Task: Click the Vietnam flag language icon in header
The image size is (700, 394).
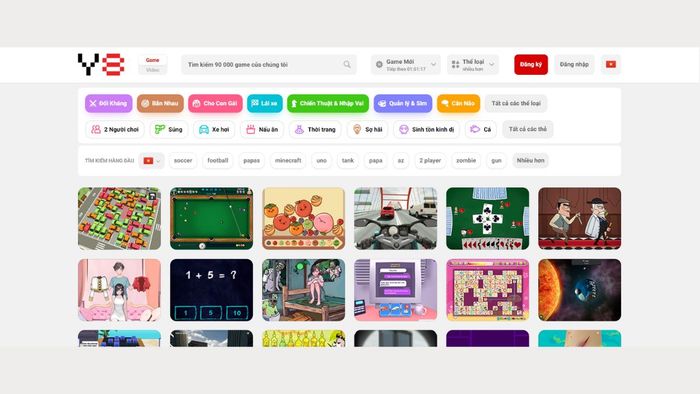Action: (x=611, y=64)
